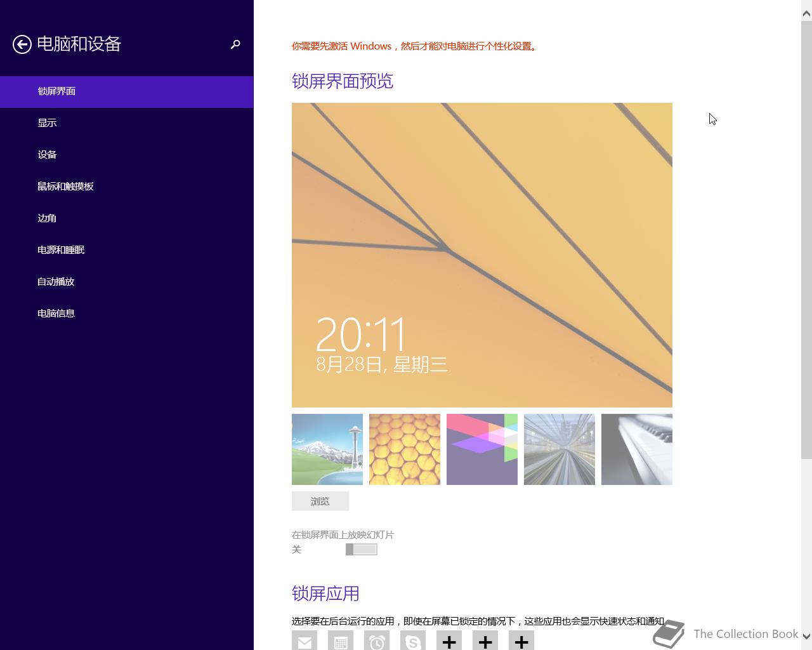Open the 显示 settings page
This screenshot has width=812, height=650.
126,123
